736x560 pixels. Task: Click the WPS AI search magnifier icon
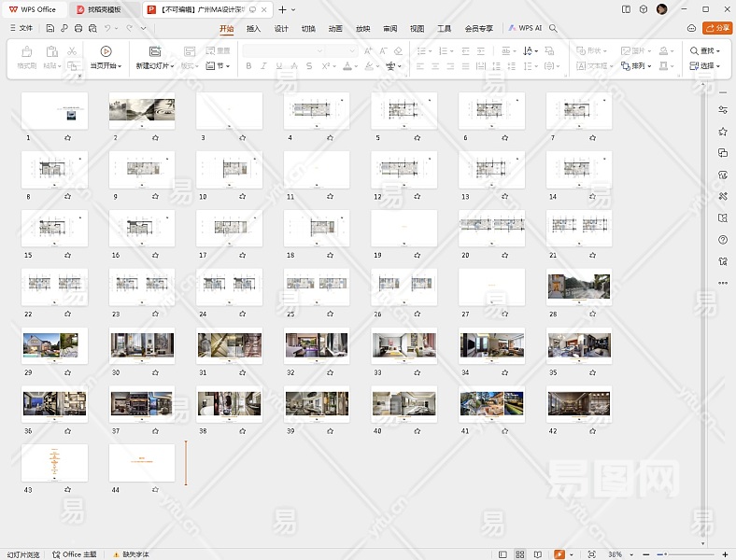point(554,29)
